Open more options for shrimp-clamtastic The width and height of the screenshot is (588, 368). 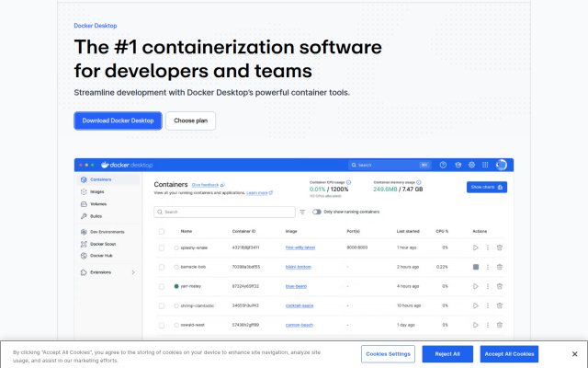click(488, 305)
